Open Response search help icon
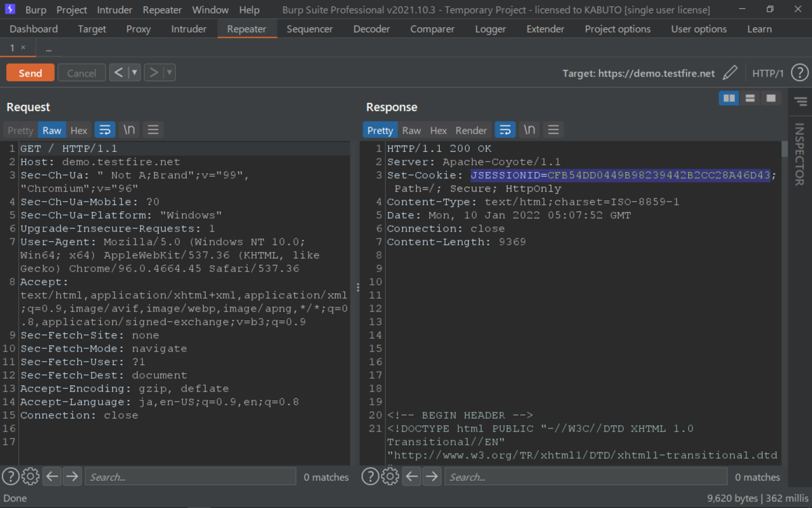The height and width of the screenshot is (508, 812). pyautogui.click(x=370, y=476)
